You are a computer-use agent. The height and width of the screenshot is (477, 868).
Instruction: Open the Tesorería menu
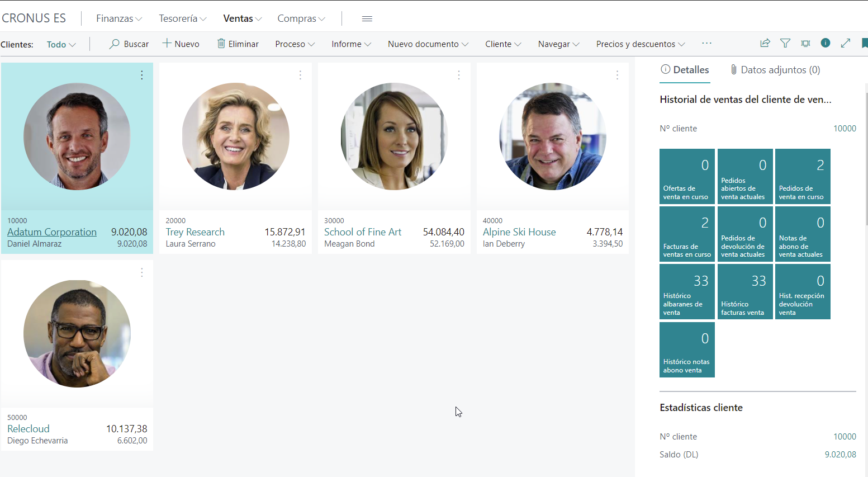click(x=183, y=18)
